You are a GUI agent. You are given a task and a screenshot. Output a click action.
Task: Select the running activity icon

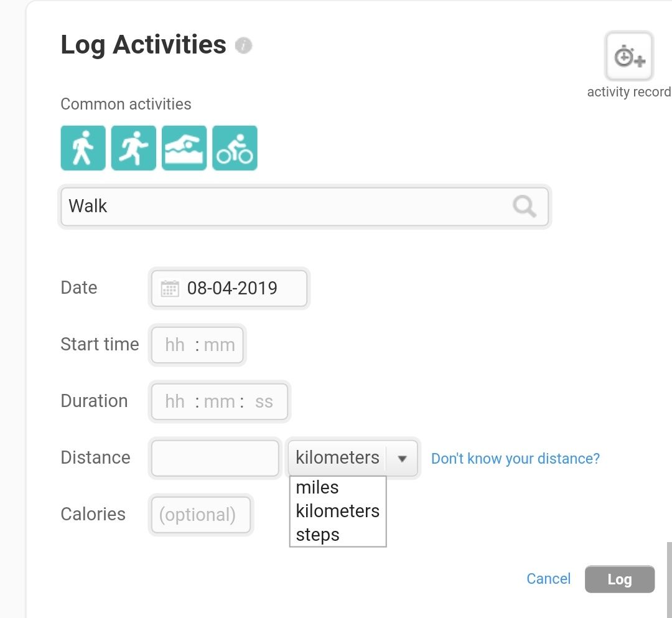133,148
